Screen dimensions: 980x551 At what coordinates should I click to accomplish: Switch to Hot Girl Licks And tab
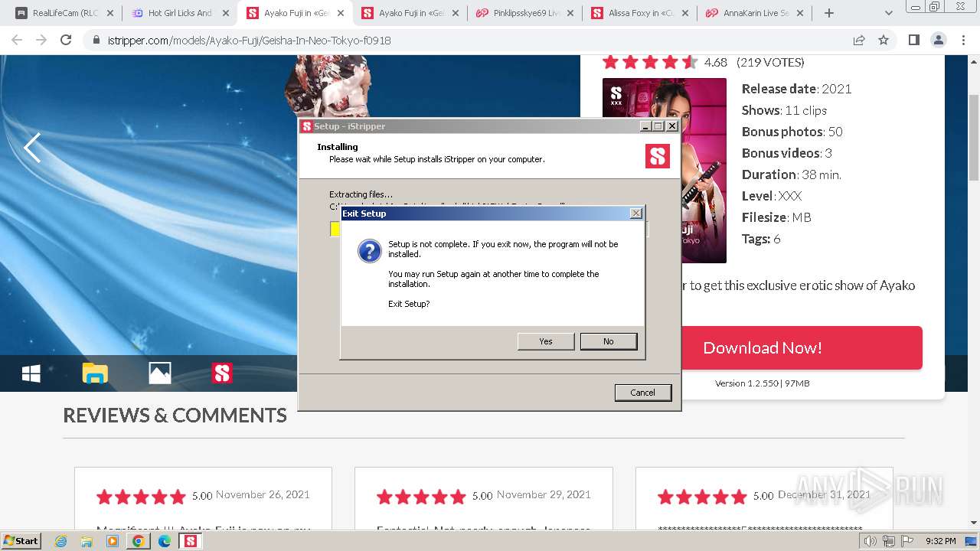pyautogui.click(x=180, y=13)
